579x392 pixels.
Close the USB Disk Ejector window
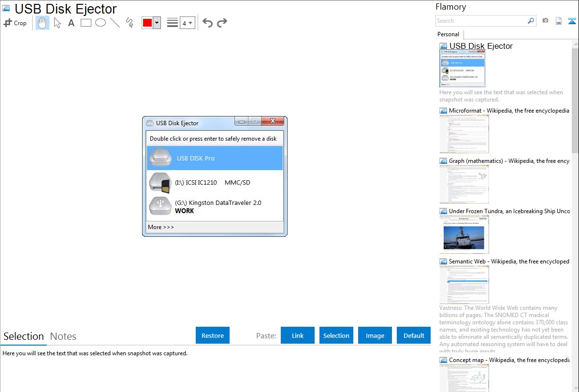click(273, 121)
